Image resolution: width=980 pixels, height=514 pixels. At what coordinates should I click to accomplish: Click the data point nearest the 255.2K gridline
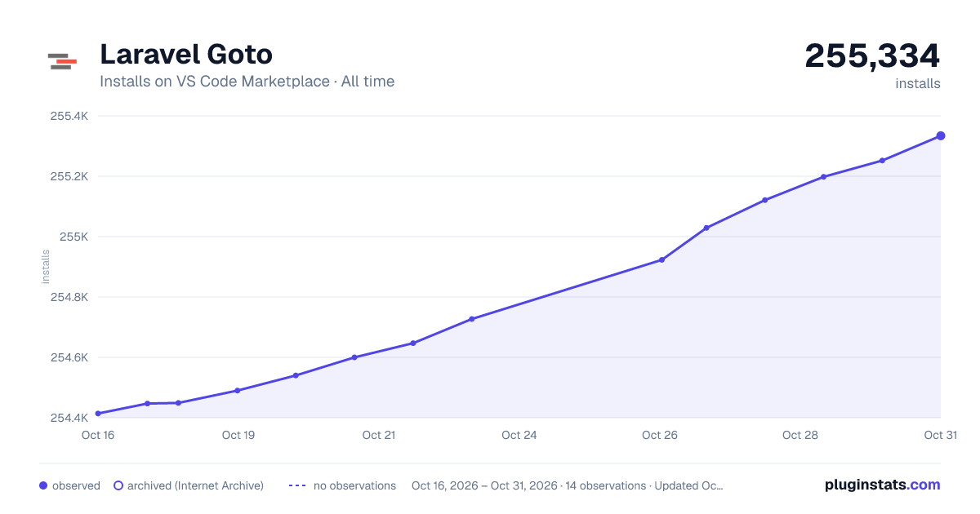click(x=823, y=177)
